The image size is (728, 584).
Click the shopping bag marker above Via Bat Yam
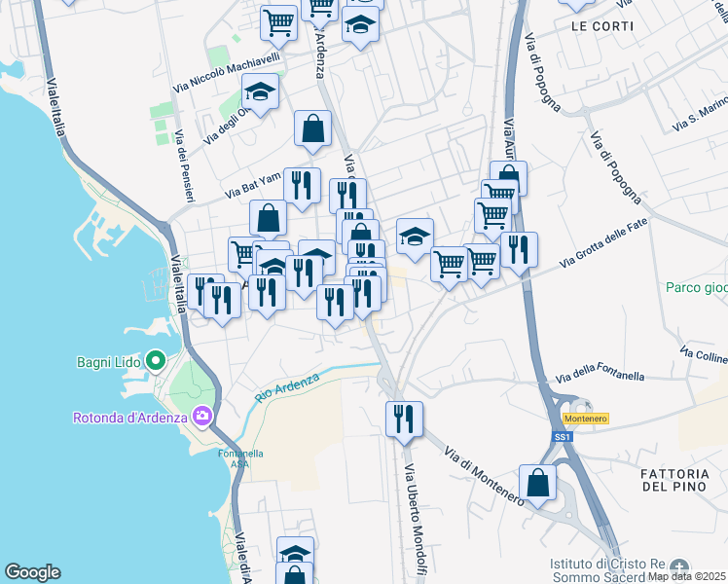coord(312,129)
